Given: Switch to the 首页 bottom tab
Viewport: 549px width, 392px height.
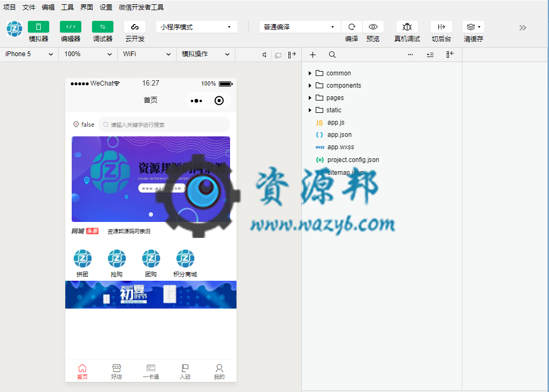Looking at the screenshot, I should [82, 372].
